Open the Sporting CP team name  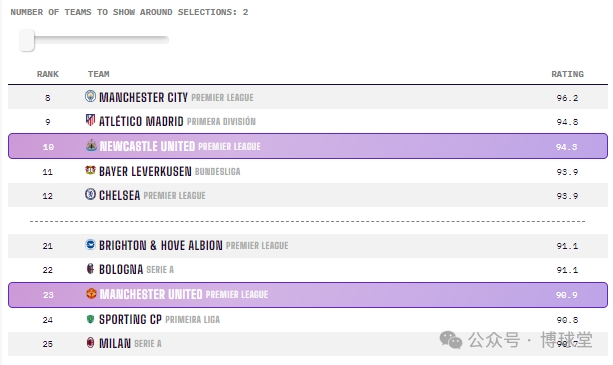(130, 319)
